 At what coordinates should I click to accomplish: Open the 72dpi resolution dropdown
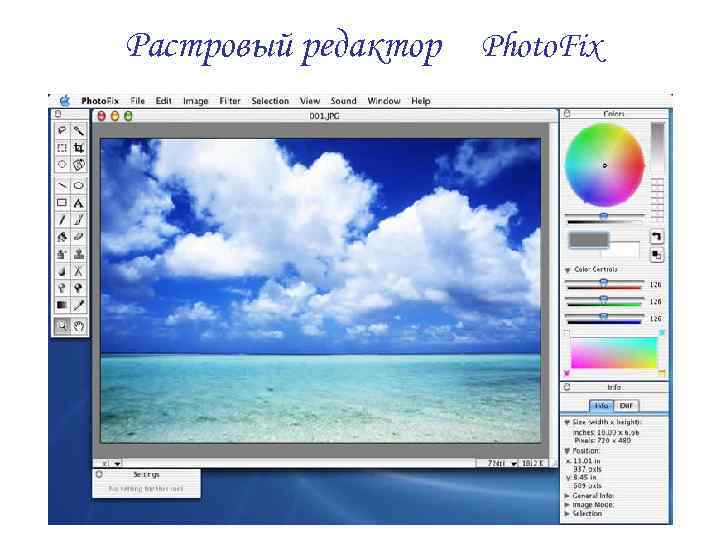[514, 464]
